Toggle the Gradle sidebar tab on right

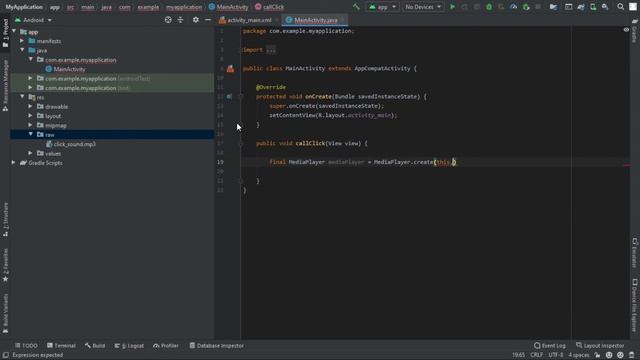[x=634, y=31]
